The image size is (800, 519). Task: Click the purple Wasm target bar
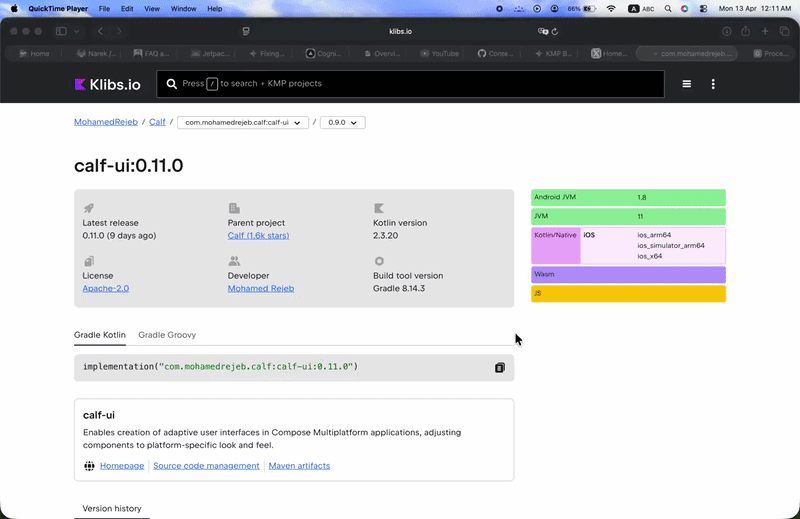[x=628, y=275]
